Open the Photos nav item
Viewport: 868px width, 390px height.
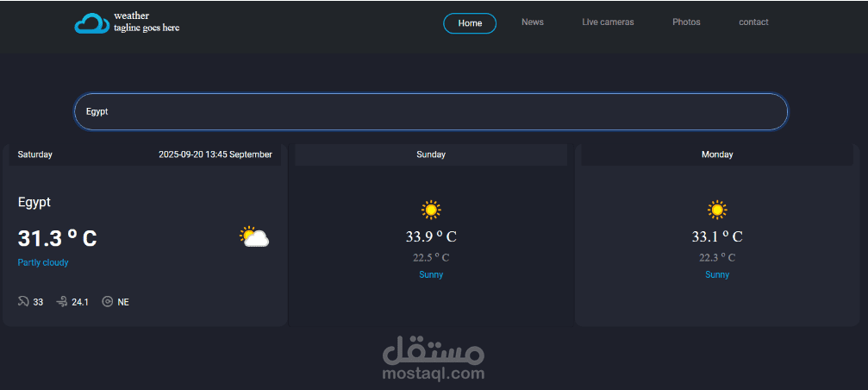point(686,22)
